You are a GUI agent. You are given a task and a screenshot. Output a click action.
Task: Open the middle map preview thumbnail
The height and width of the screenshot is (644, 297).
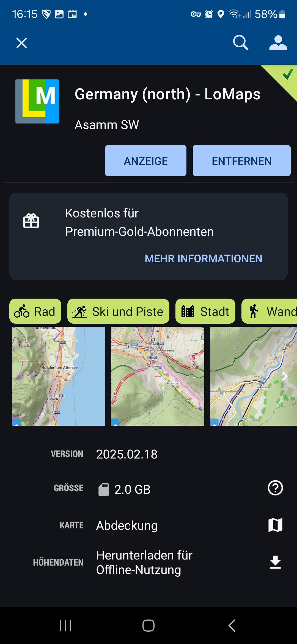point(158,376)
